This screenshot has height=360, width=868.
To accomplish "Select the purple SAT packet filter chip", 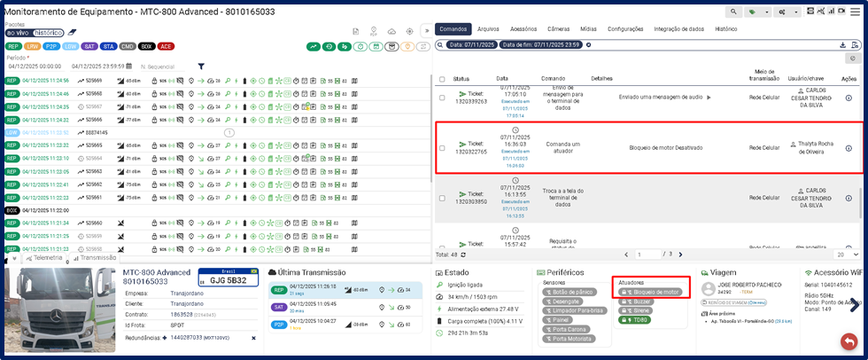I will tap(89, 45).
